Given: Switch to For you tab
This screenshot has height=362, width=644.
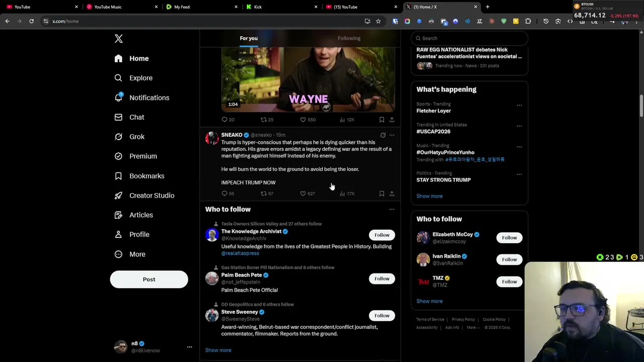Looking at the screenshot, I should (249, 38).
